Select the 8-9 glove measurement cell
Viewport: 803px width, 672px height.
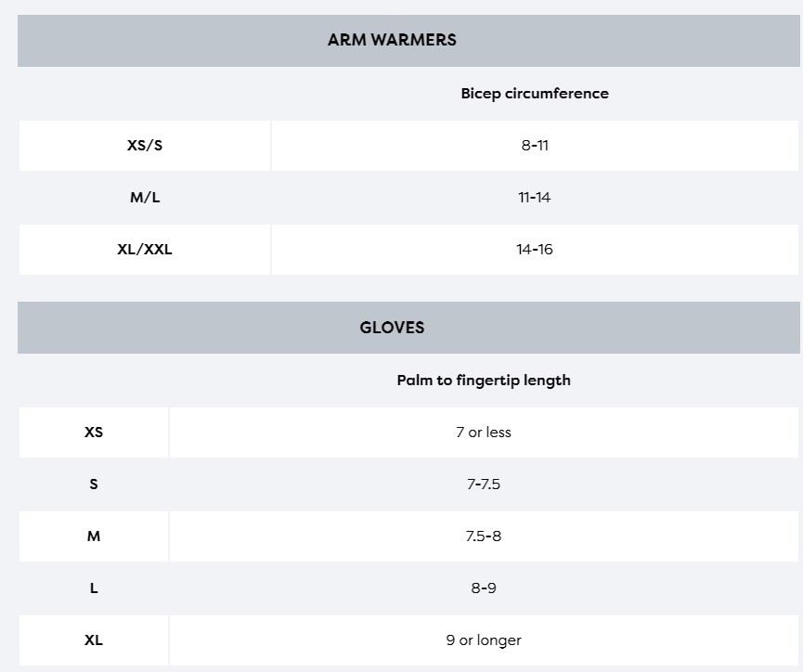point(484,588)
